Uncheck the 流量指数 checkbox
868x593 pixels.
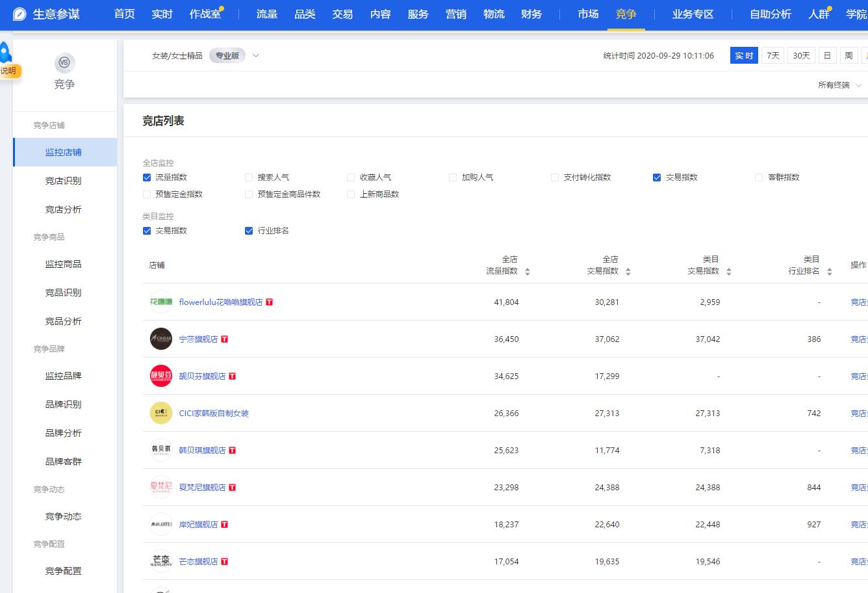click(147, 177)
